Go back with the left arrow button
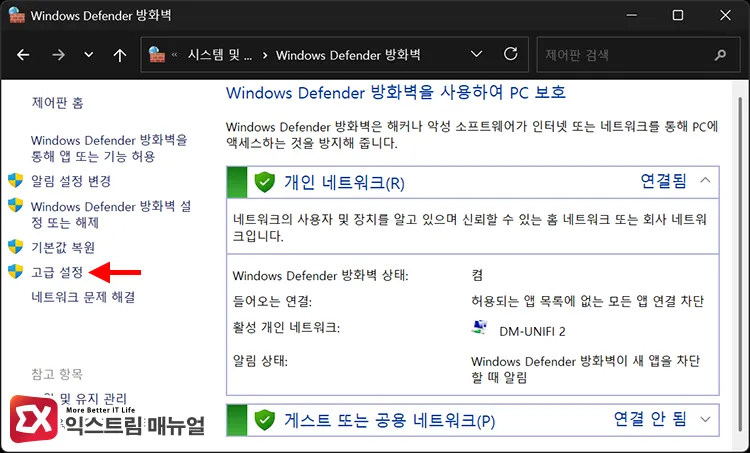Image resolution: width=750 pixels, height=453 pixels. [x=23, y=55]
